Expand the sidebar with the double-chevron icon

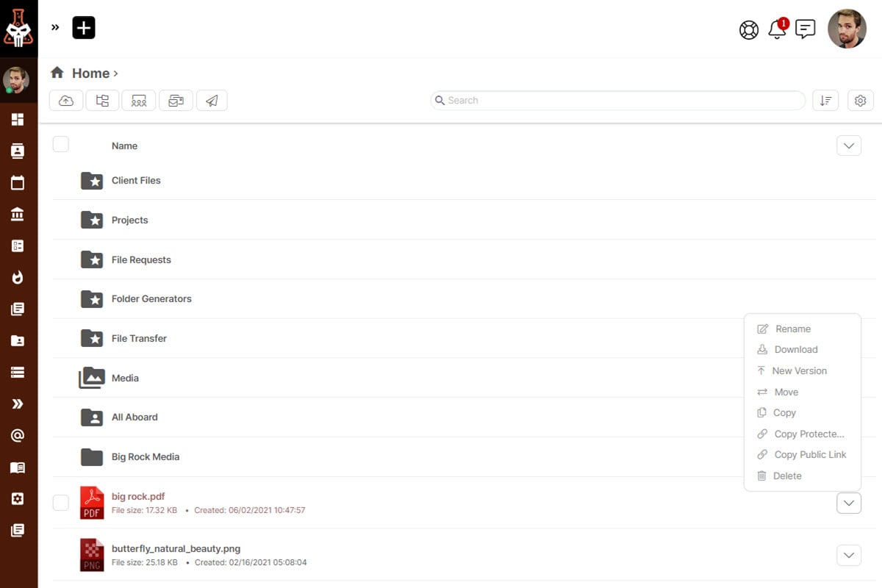pos(55,28)
